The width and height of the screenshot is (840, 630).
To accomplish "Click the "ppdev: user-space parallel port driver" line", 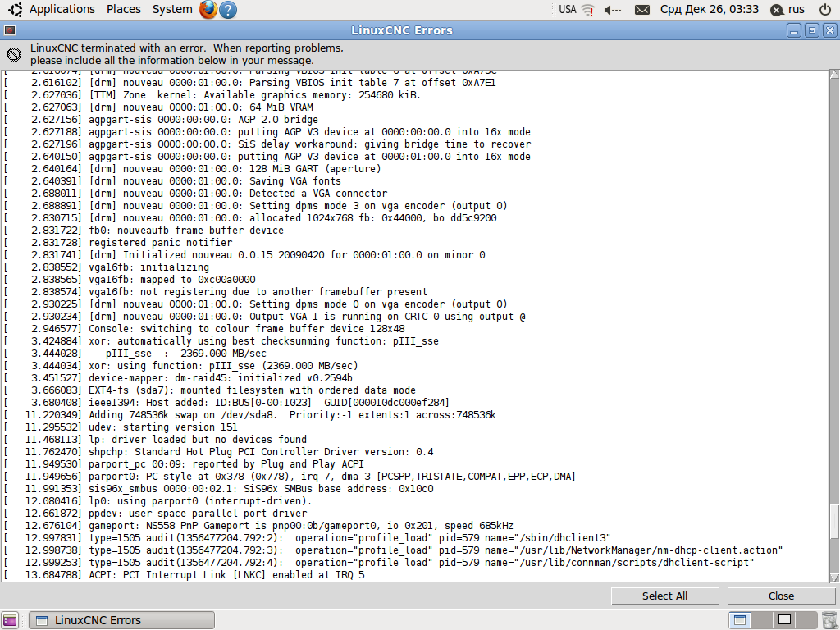I will [x=155, y=514].
